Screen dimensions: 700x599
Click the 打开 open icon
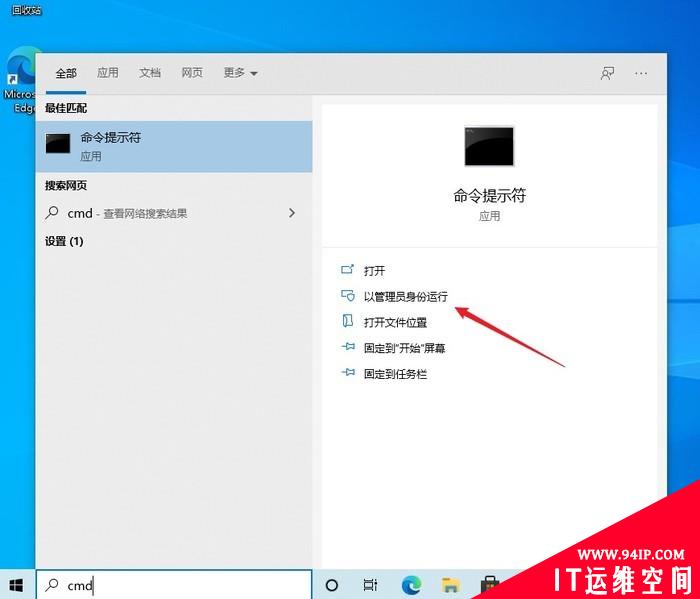(347, 270)
